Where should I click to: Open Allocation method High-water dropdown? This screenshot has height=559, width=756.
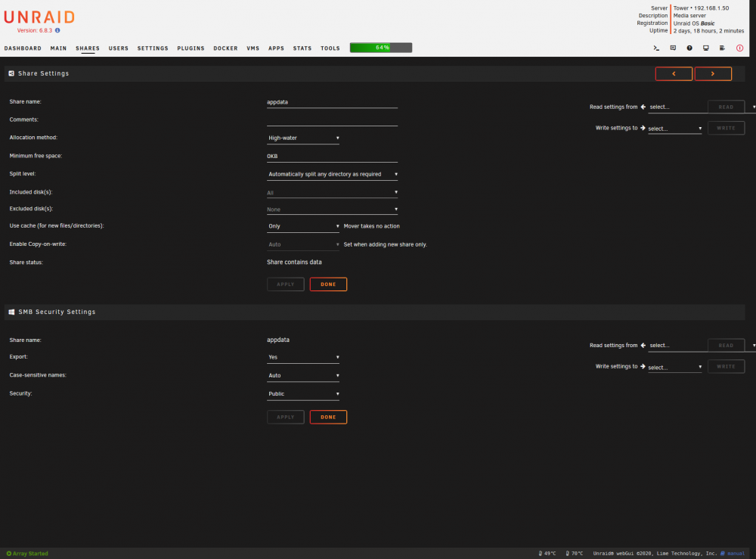tap(303, 138)
